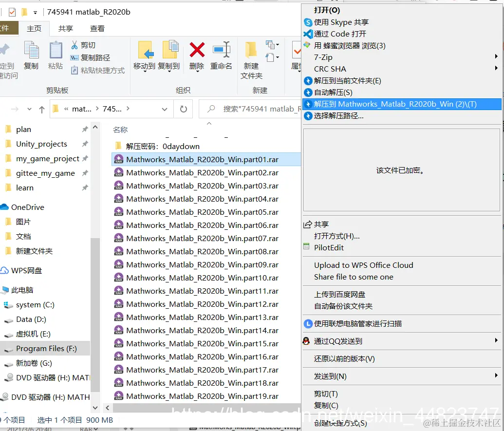Choose Open(O) in context menu
This screenshot has height=431, width=504.
(327, 10)
